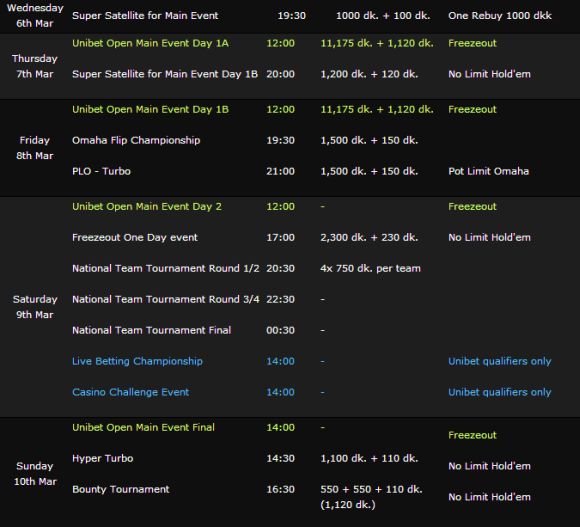Click National Team Tournament Round 3/4
Screen dimensions: 580x527
point(166,299)
